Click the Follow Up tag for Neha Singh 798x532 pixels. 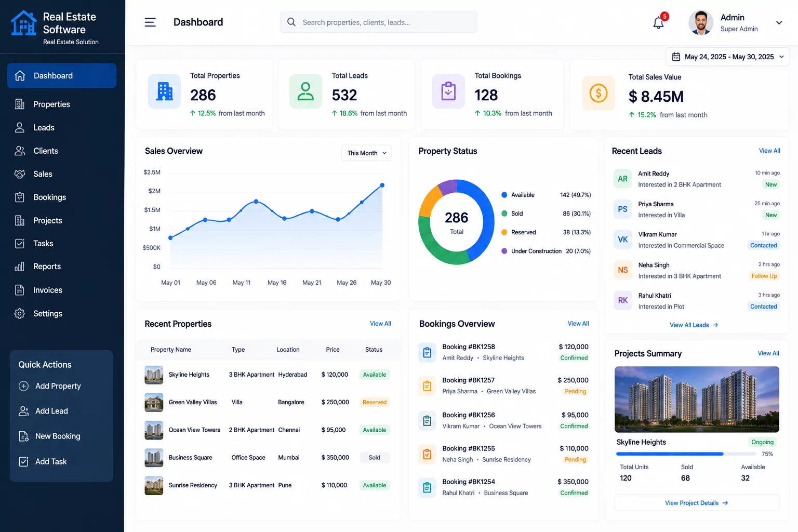pyautogui.click(x=764, y=276)
